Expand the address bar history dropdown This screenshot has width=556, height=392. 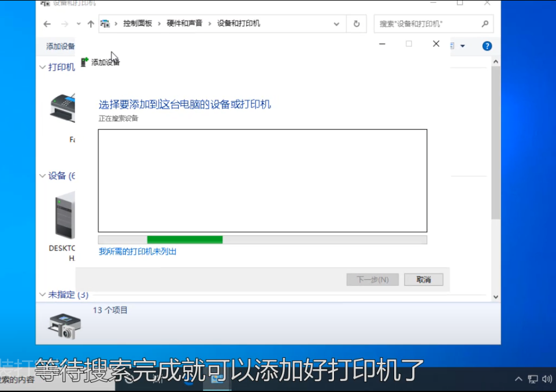click(336, 24)
